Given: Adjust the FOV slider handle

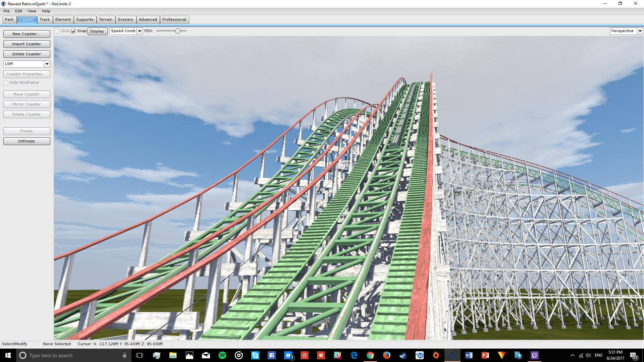Looking at the screenshot, I should tap(178, 31).
